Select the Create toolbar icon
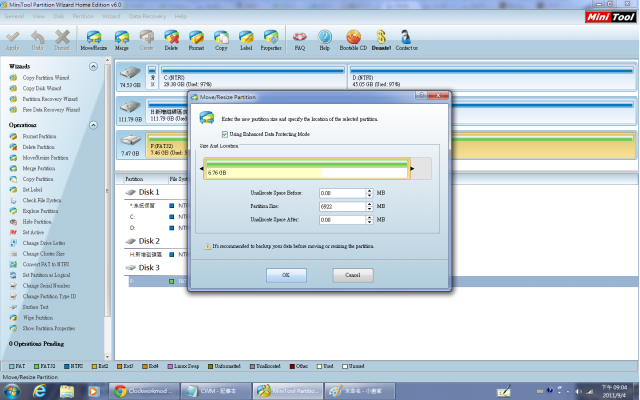 click(x=147, y=40)
